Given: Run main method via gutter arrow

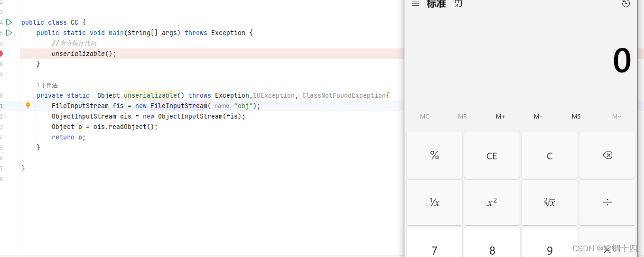Looking at the screenshot, I should (x=9, y=33).
